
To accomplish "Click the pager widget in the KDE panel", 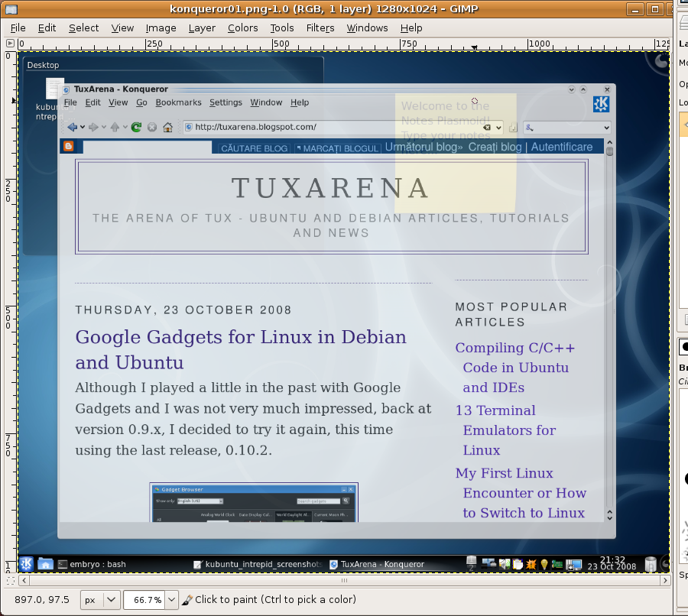I will tap(471, 563).
